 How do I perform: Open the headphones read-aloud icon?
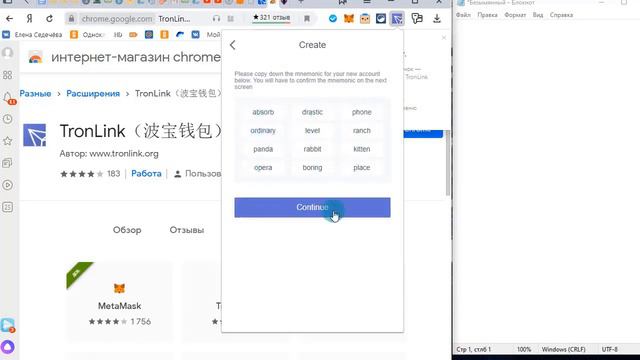click(216, 18)
